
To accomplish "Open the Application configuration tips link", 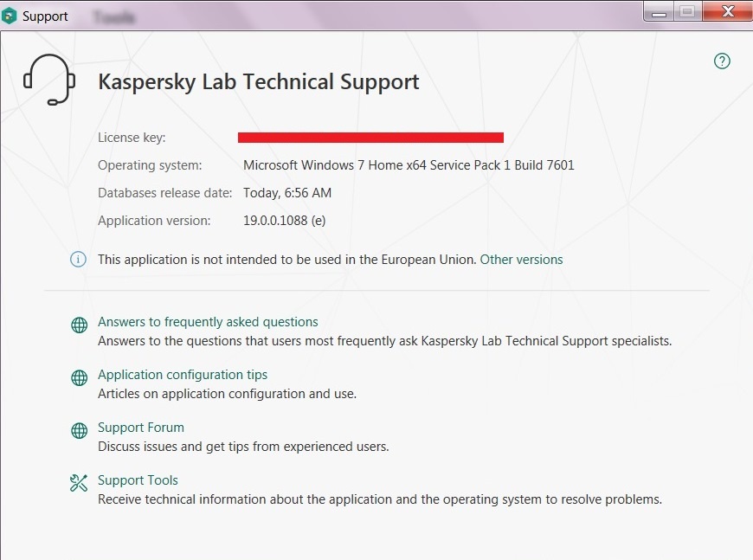I will tap(183, 375).
